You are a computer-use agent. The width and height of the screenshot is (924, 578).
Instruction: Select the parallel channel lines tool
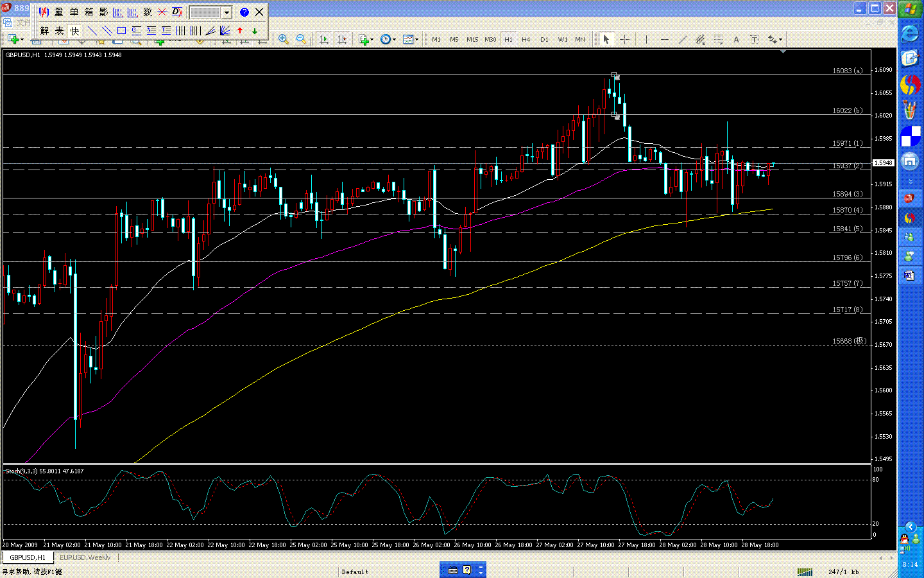[x=107, y=30]
